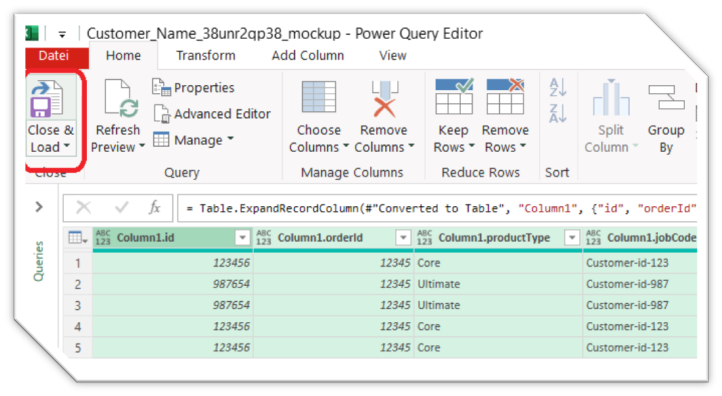Switch to the Home tab
The image size is (722, 396).
point(123,56)
